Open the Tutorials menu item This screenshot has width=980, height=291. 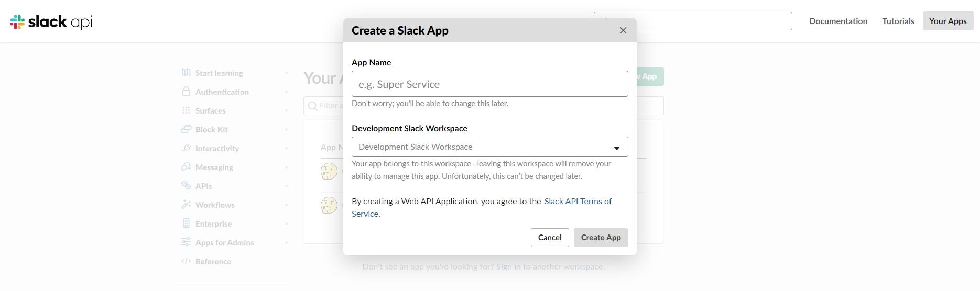898,21
